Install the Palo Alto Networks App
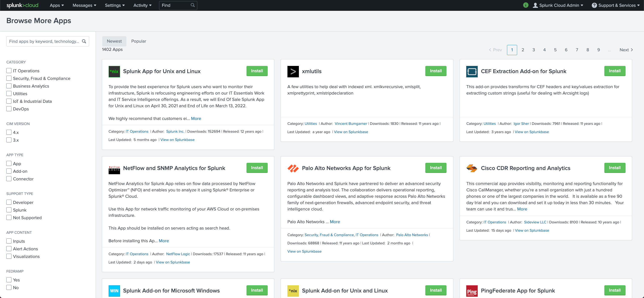This screenshot has height=298, width=644. click(435, 168)
